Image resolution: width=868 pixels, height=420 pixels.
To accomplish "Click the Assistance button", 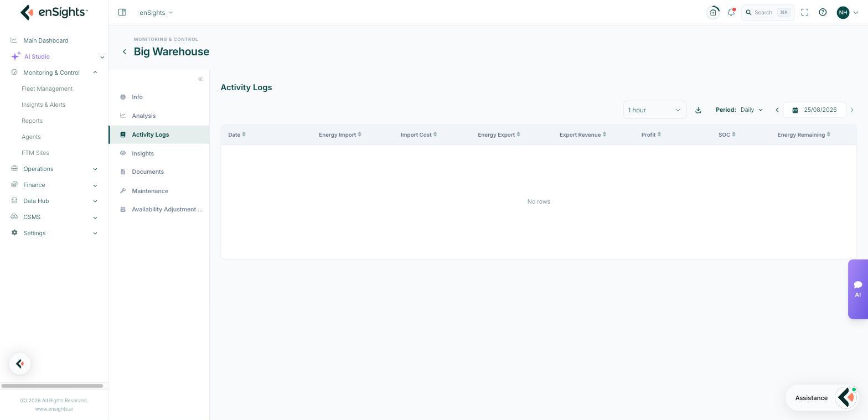I will (812, 398).
